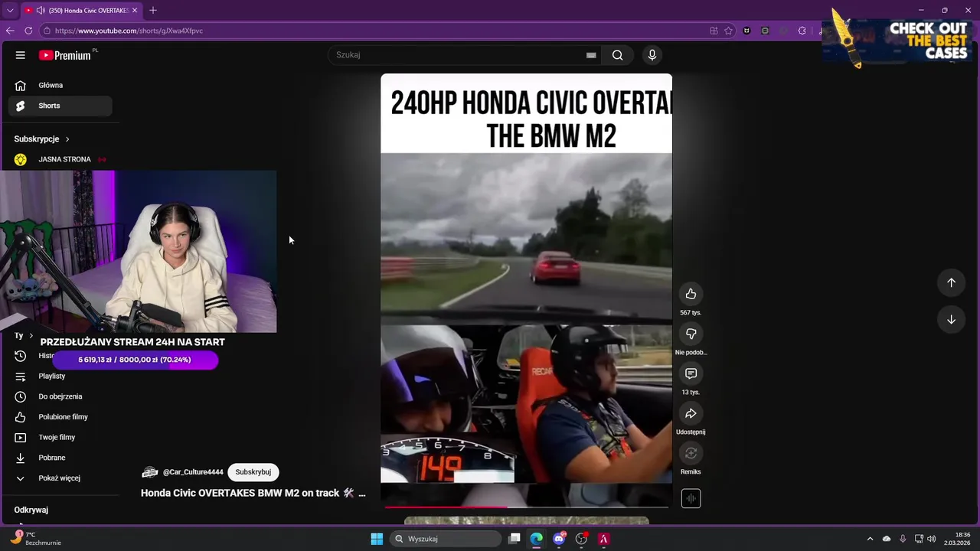Dislike the Short with thumbs down
The height and width of the screenshot is (551, 980).
[691, 334]
